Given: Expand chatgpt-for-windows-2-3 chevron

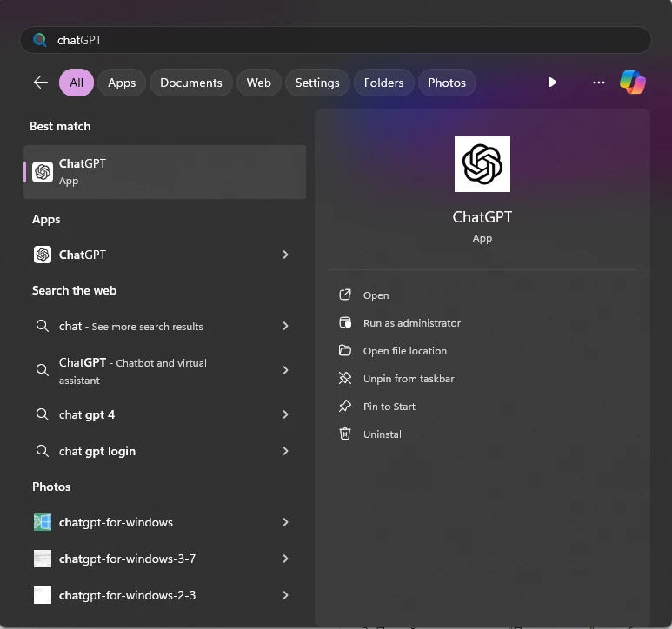Looking at the screenshot, I should click(285, 595).
